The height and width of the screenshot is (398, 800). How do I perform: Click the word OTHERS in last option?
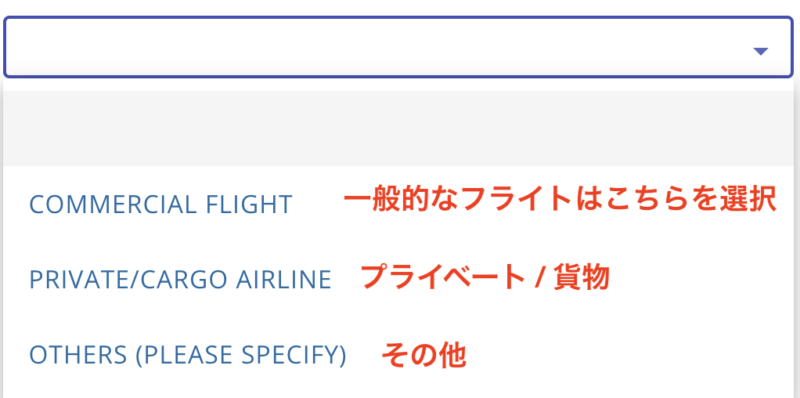pyautogui.click(x=78, y=355)
